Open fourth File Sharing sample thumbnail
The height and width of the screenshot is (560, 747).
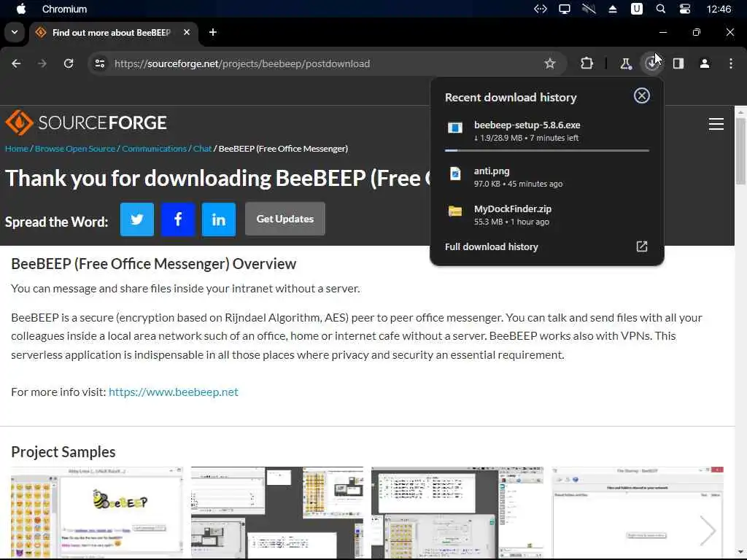coord(638,513)
